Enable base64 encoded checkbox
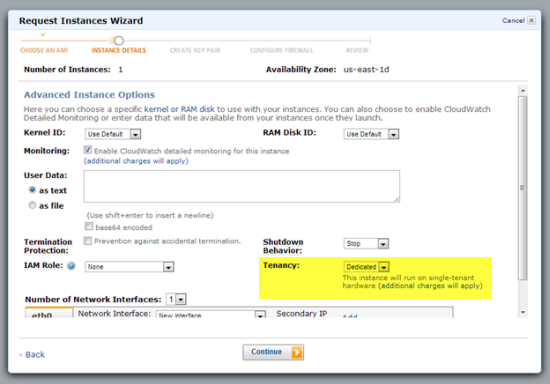This screenshot has height=384, width=550. coord(89,227)
